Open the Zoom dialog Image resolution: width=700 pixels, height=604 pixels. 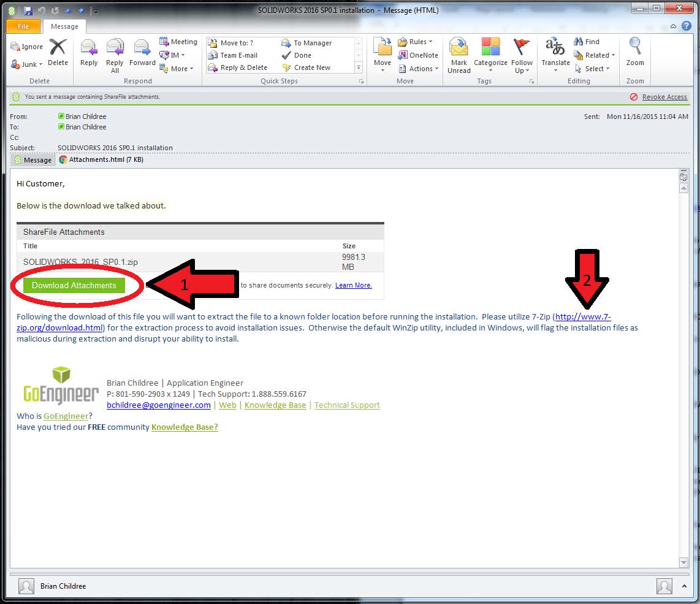pyautogui.click(x=635, y=53)
